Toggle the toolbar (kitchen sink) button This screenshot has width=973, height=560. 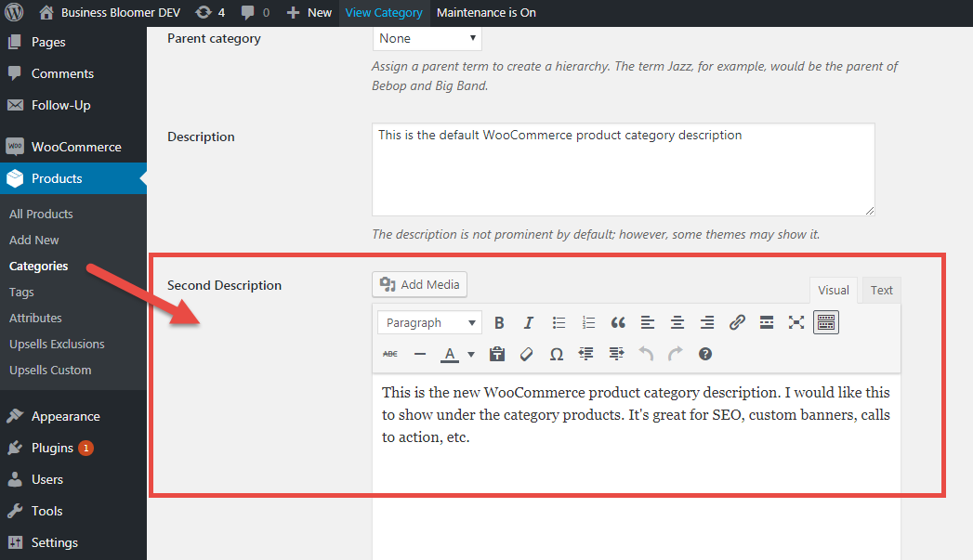coord(825,323)
